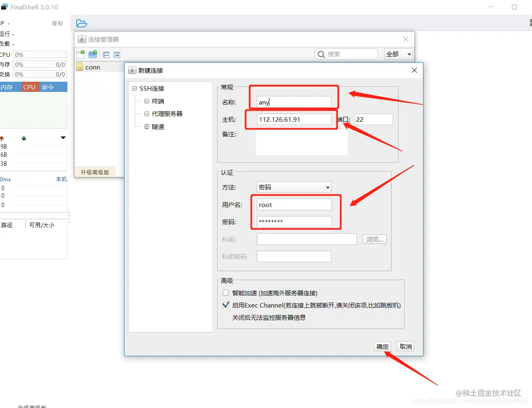Viewport: 532px width, 408px height.
Task: Open the network interface black triangle menu
Action: [x=63, y=138]
